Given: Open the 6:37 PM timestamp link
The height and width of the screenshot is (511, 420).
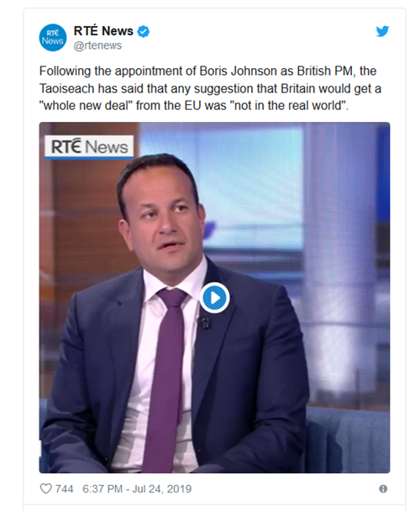Looking at the screenshot, I should pos(102,489).
